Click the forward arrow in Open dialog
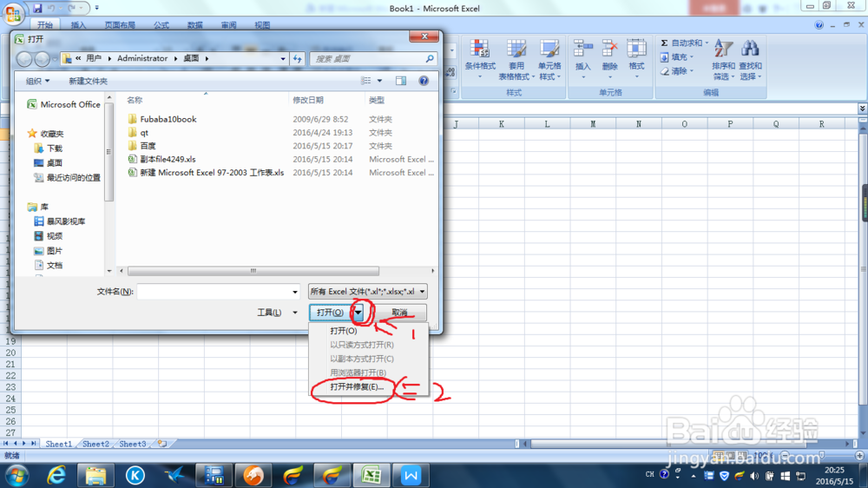868x488 pixels. (42, 59)
